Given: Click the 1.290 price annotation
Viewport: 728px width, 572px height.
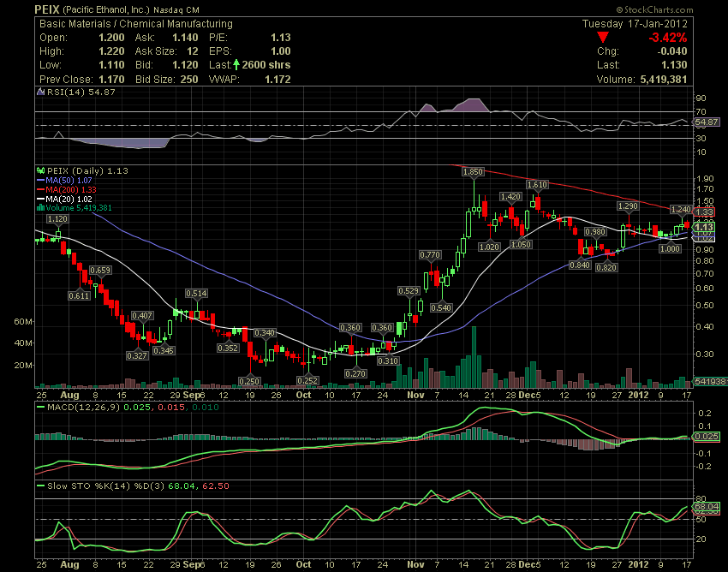Looking at the screenshot, I should [x=627, y=206].
